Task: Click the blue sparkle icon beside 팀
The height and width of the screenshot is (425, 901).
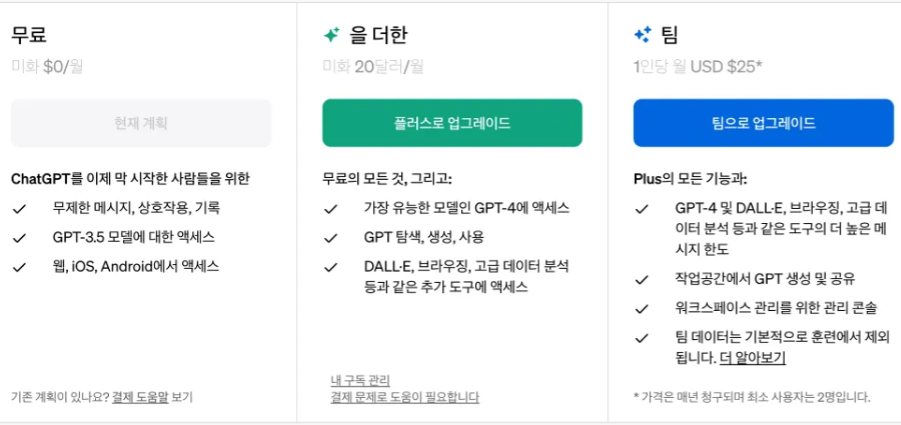Action: [x=643, y=35]
